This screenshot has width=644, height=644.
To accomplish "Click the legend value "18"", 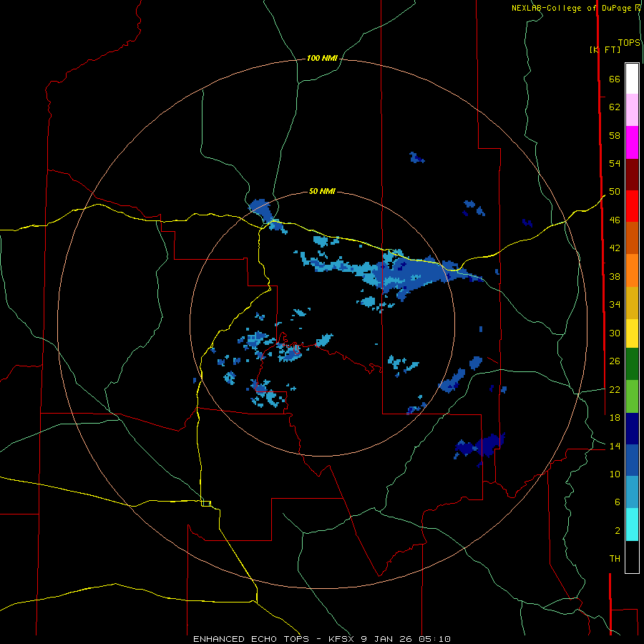I will [x=615, y=418].
